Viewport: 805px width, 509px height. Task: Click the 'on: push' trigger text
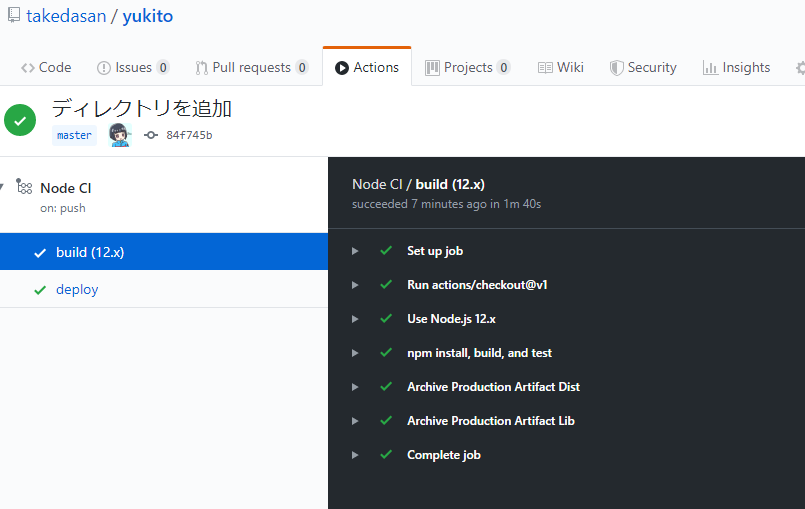[63, 208]
